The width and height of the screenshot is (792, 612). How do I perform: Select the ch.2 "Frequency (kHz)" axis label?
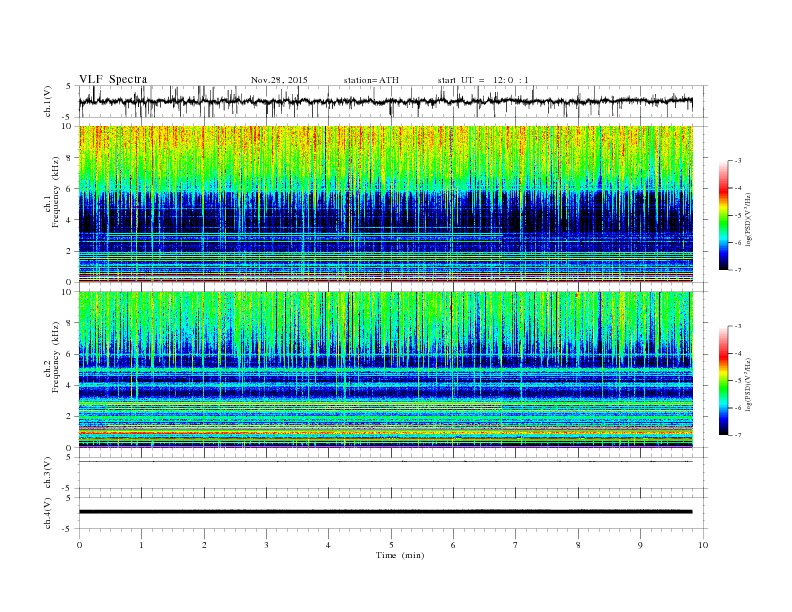56,356
